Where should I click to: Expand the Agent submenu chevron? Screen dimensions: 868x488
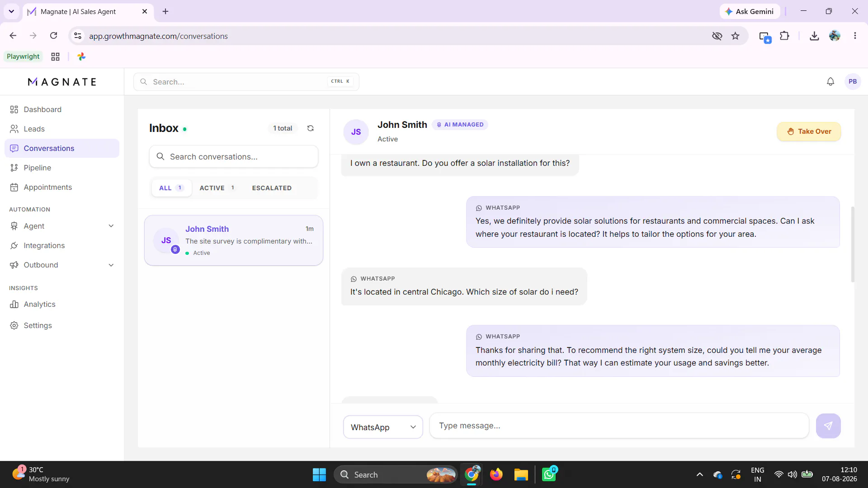[111, 226]
